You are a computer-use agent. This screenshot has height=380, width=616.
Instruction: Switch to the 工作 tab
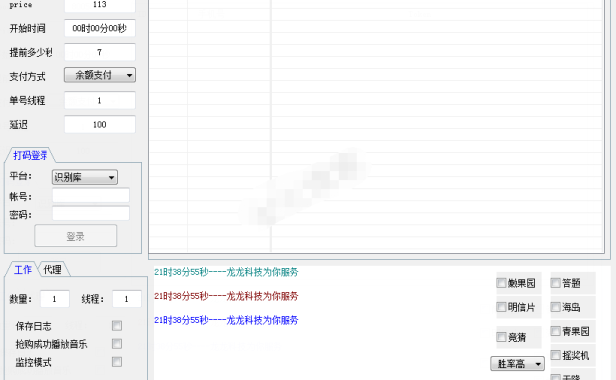pyautogui.click(x=22, y=270)
